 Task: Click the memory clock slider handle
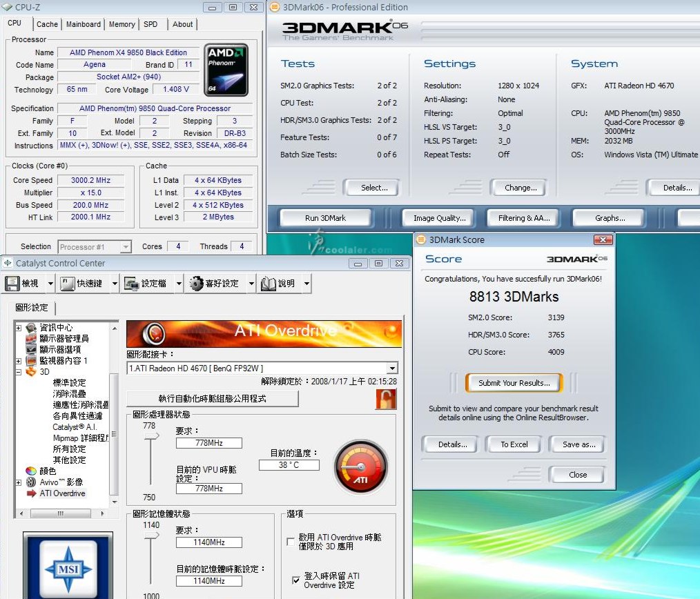point(151,536)
